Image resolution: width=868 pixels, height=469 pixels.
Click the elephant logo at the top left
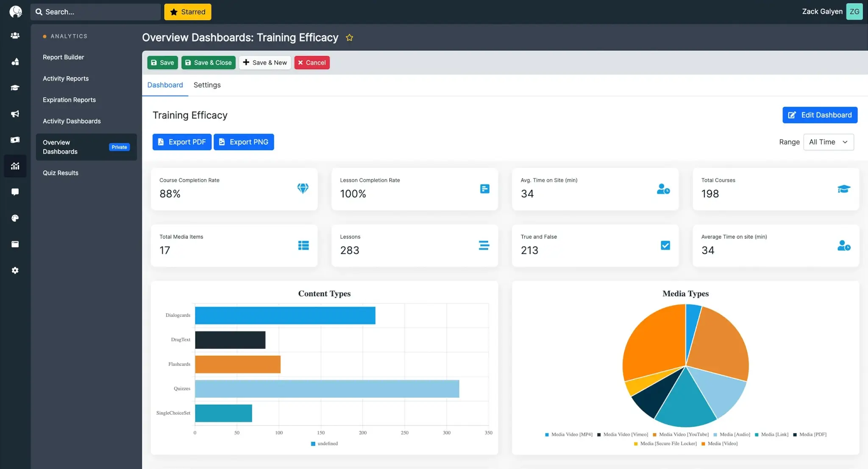coord(16,11)
